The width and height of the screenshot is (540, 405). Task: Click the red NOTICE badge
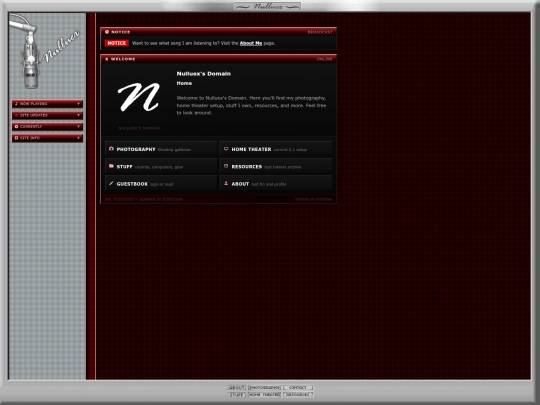coord(116,43)
